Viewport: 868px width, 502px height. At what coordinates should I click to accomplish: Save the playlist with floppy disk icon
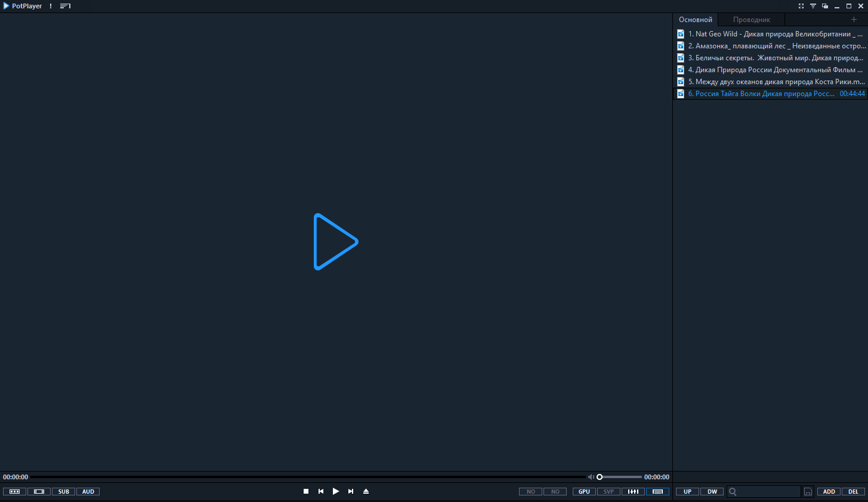pyautogui.click(x=808, y=492)
